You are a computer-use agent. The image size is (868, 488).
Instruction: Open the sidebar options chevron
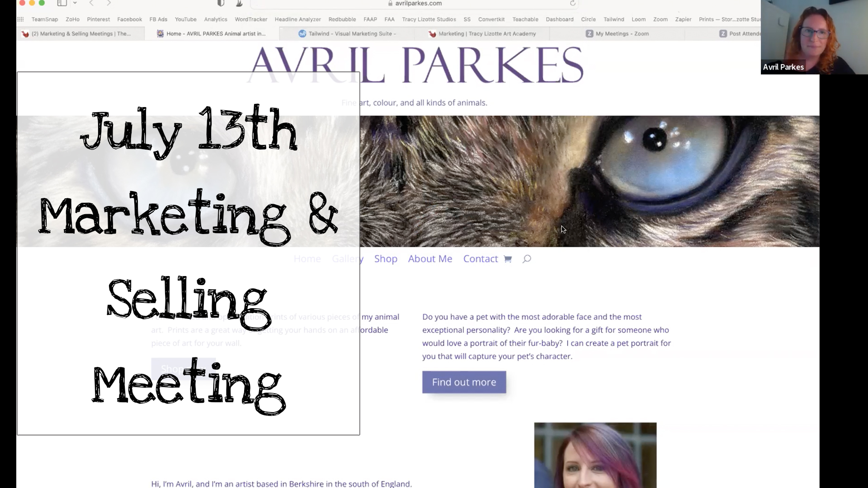[75, 3]
